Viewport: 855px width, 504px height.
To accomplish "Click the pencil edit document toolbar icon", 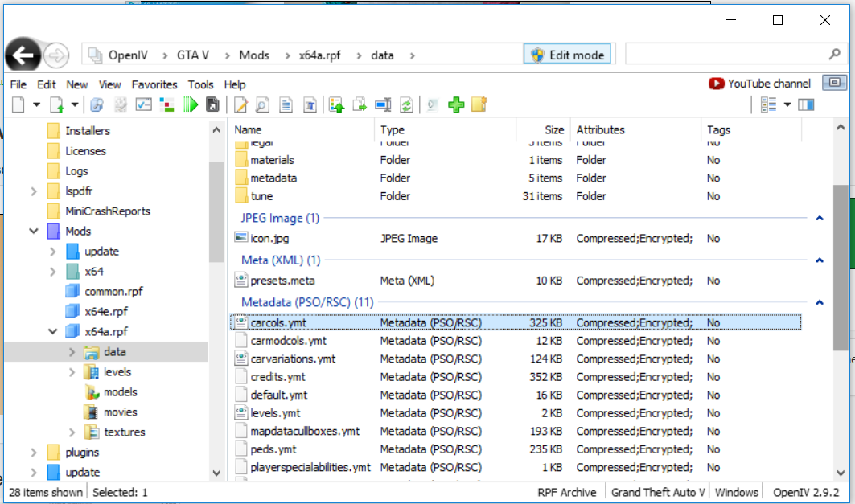I will pyautogui.click(x=240, y=104).
